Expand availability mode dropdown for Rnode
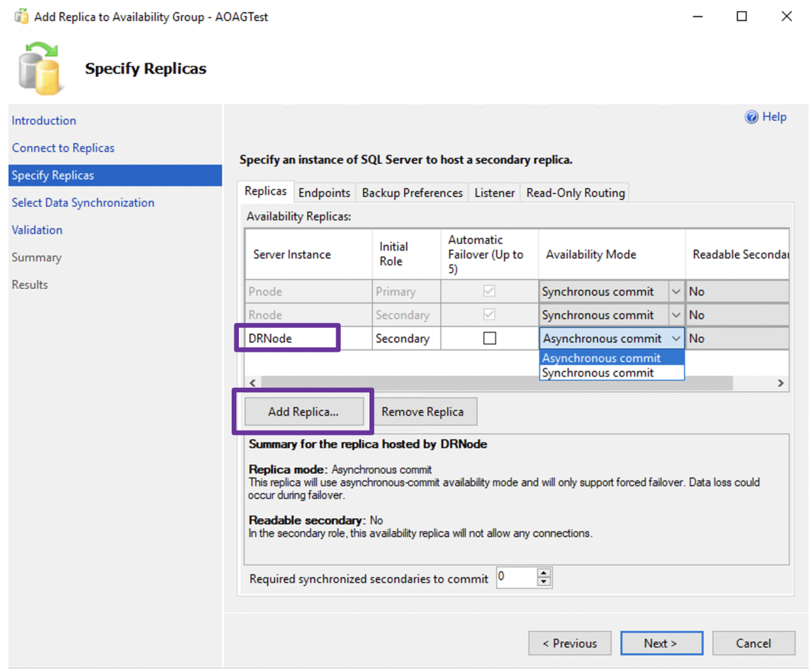Viewport: 812px width, 671px height. click(x=676, y=315)
